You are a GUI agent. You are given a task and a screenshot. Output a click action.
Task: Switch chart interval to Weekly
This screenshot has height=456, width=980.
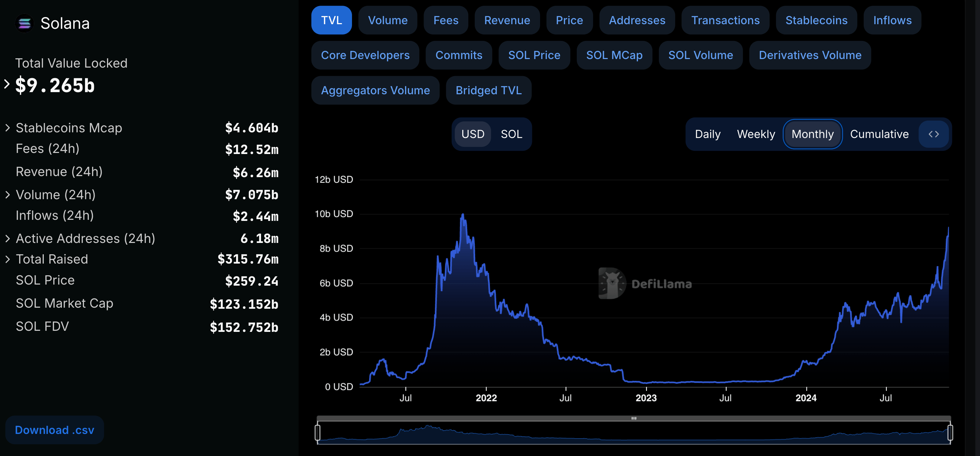click(x=756, y=134)
